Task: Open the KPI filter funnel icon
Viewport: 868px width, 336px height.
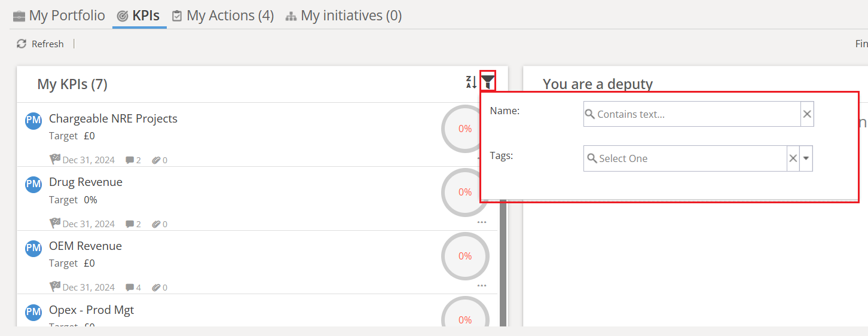Action: (488, 82)
